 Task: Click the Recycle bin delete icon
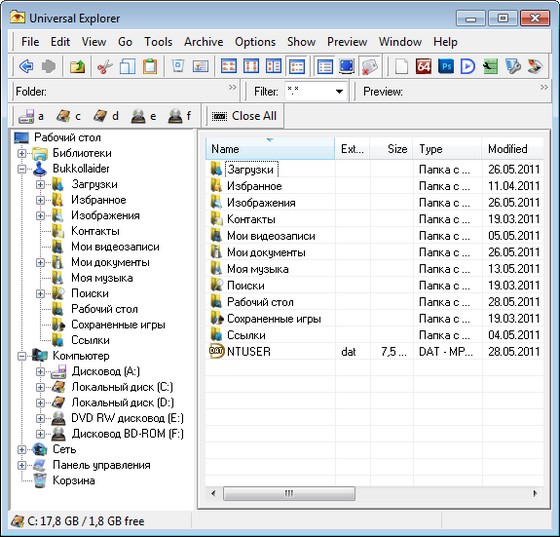tap(178, 66)
